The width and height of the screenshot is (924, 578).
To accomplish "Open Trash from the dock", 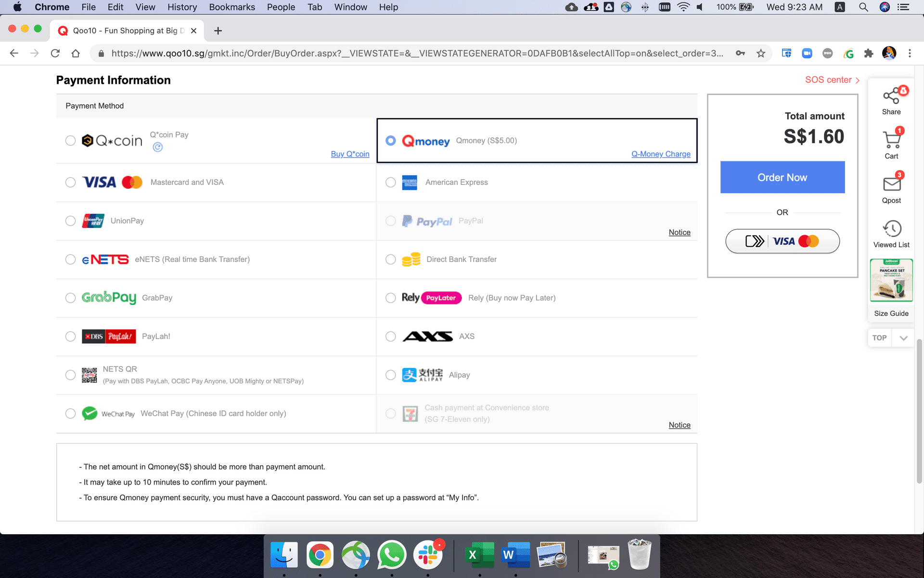I will tap(640, 555).
